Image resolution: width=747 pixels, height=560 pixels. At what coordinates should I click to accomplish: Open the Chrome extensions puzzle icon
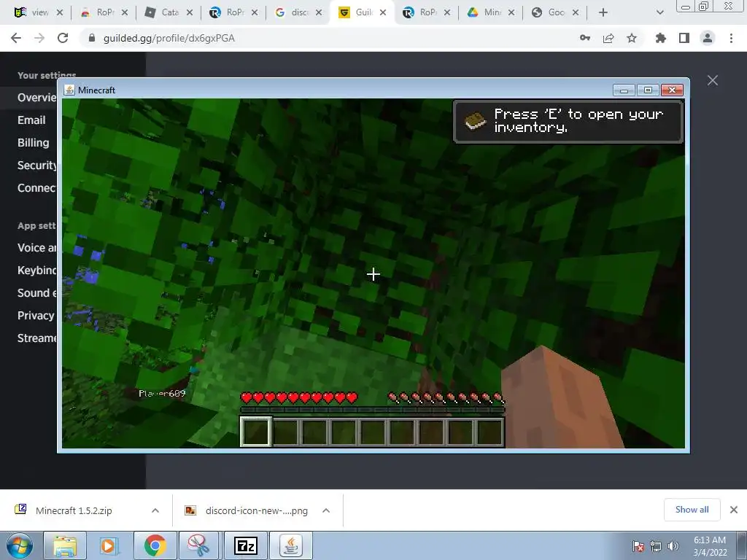(661, 38)
